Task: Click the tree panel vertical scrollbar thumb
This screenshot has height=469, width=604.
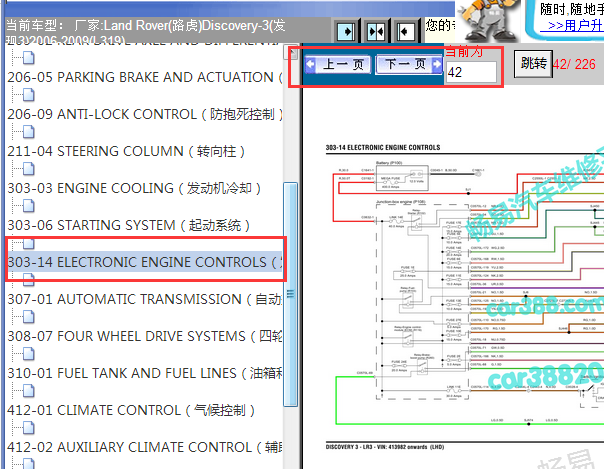Action: point(290,294)
